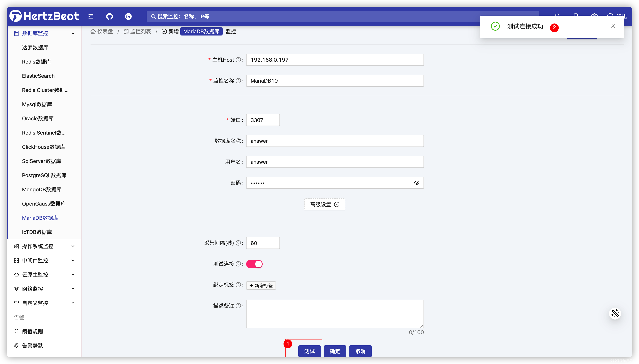Click the 测试 button
This screenshot has width=639, height=364.
coord(309,351)
